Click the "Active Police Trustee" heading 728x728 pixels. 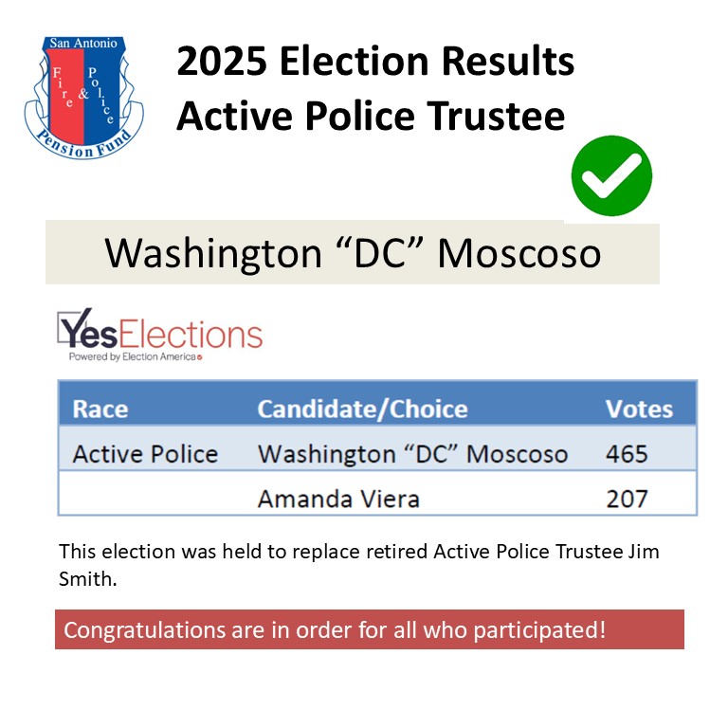(x=371, y=116)
